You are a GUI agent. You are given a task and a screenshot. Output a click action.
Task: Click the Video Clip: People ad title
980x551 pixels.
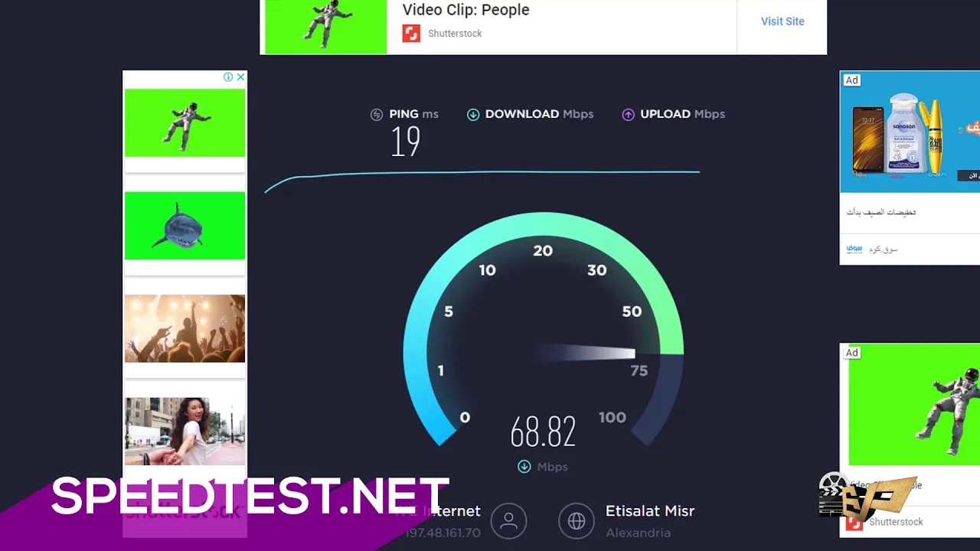click(x=465, y=10)
